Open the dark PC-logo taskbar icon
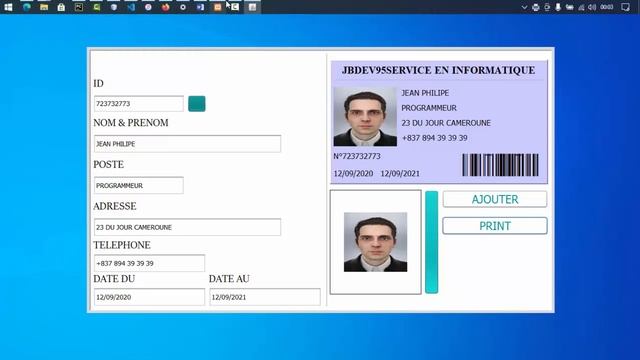 point(79,7)
